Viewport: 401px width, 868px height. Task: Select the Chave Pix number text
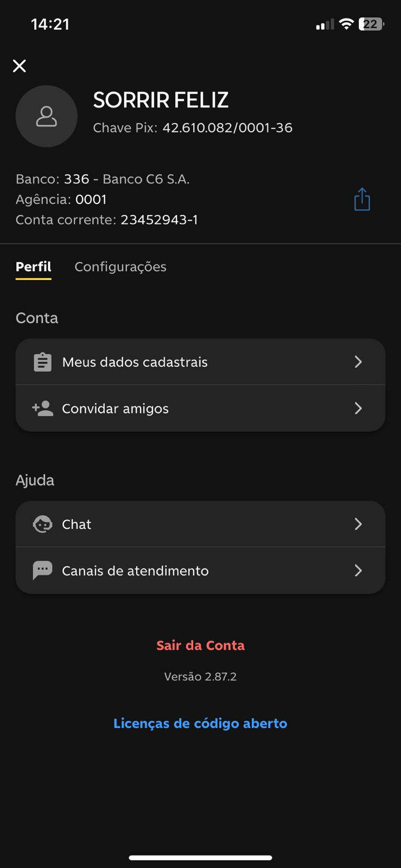pyautogui.click(x=227, y=127)
